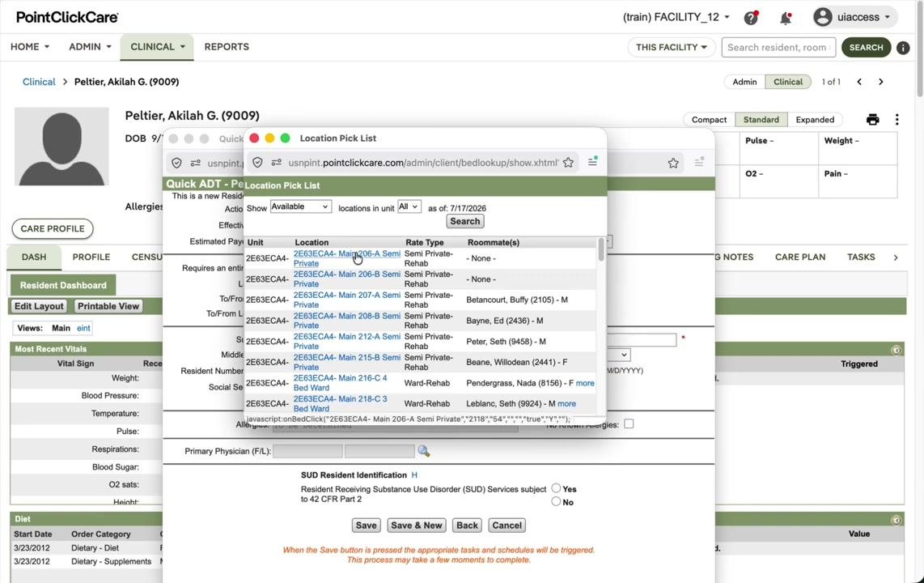Screen dimensions: 924x583
Task: Click Search in Location Pick List
Action: [465, 222]
